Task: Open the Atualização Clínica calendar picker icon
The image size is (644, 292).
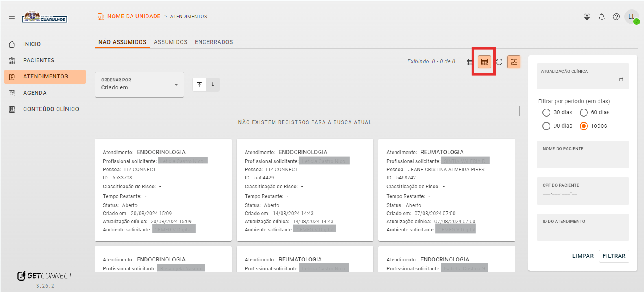Action: 621,79
